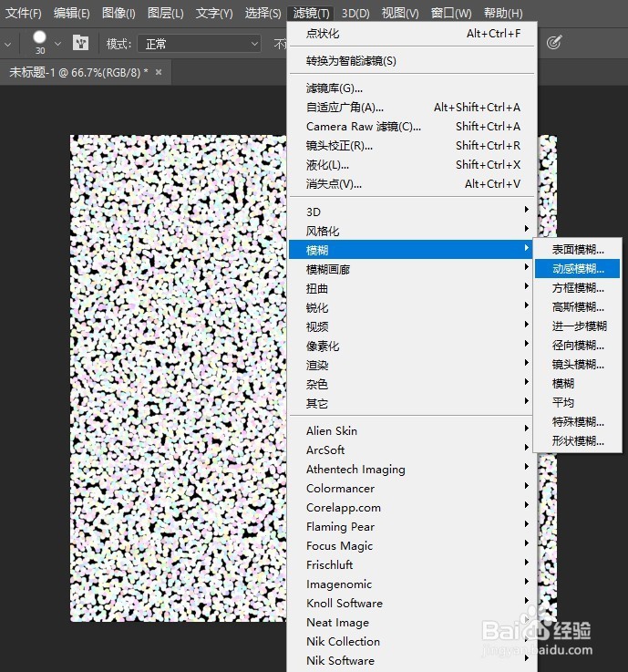Image resolution: width=628 pixels, height=672 pixels.
Task: Open the Knoll Software plugin submenu
Action: [x=411, y=603]
